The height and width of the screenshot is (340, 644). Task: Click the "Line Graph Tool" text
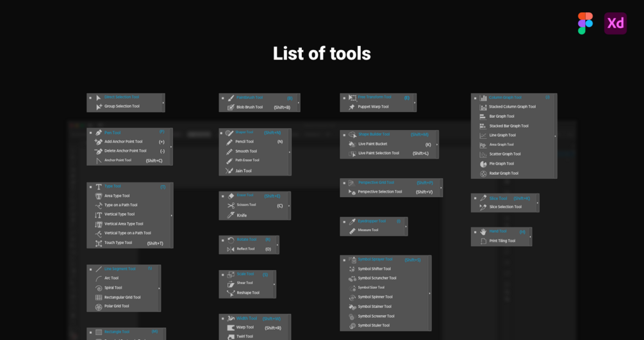[x=502, y=136]
